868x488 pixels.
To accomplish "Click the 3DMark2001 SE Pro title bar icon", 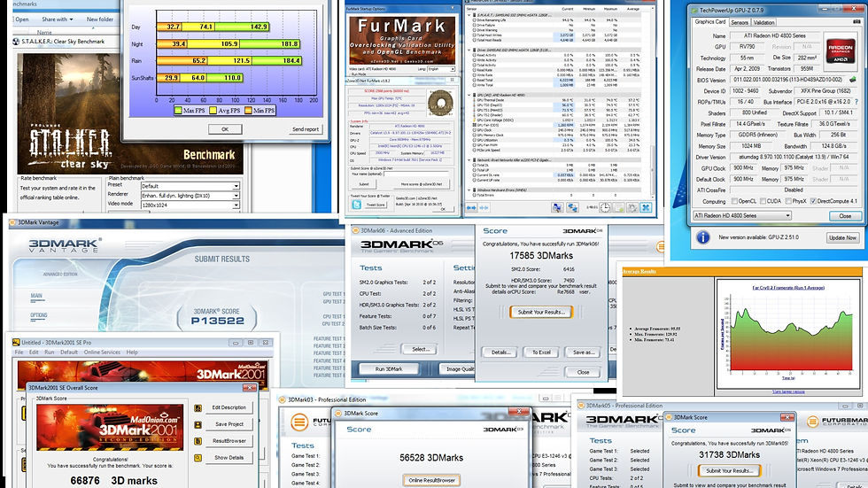I will click(x=16, y=343).
